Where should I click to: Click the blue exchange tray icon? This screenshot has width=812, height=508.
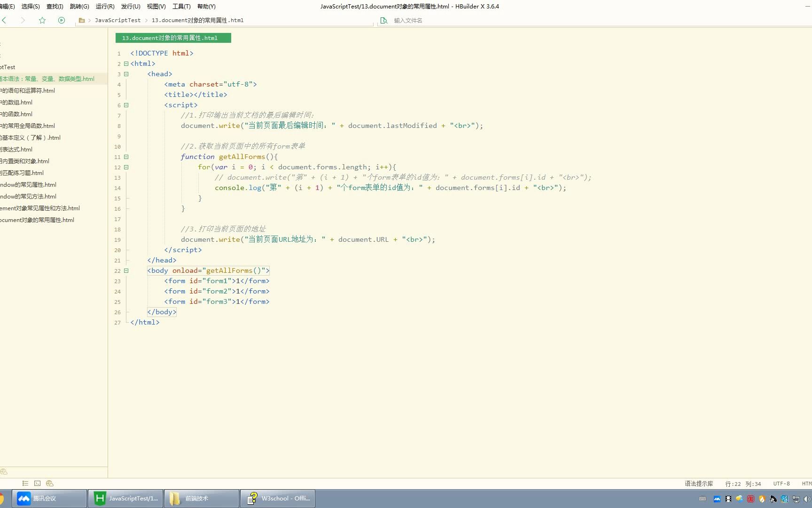[x=785, y=499]
